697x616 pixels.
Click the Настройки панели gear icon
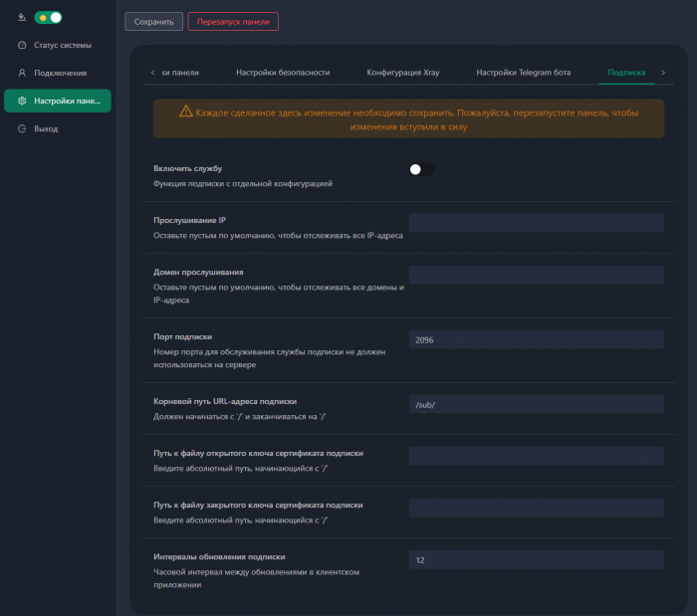[22, 101]
